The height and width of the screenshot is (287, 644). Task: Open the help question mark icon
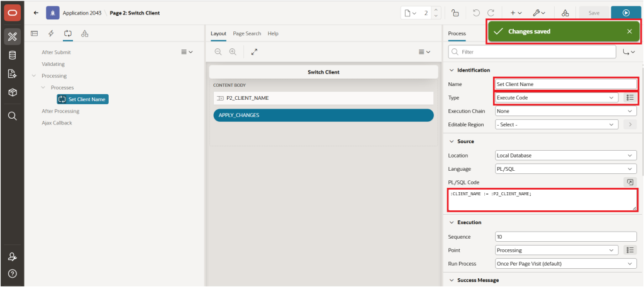(13, 273)
